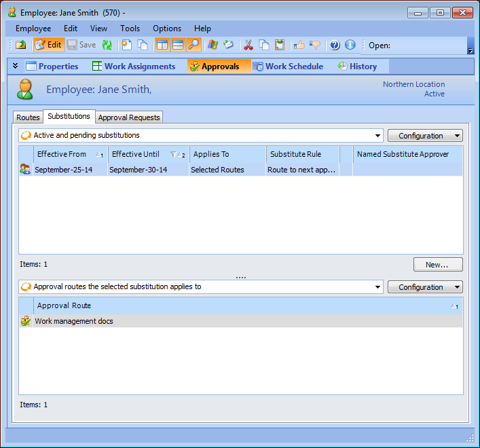Click the clipboard Paste icon
The width and height of the screenshot is (480, 448).
pos(280,45)
